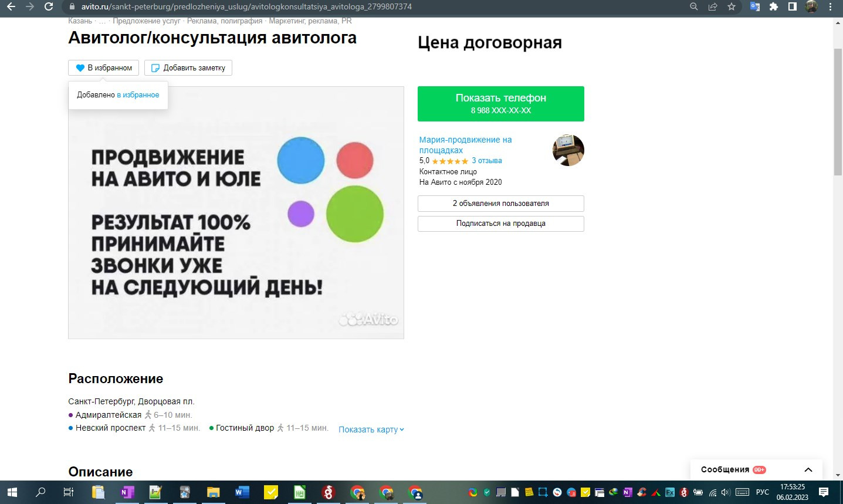Expand «Показать карту» map
843x504 pixels.
(x=371, y=429)
